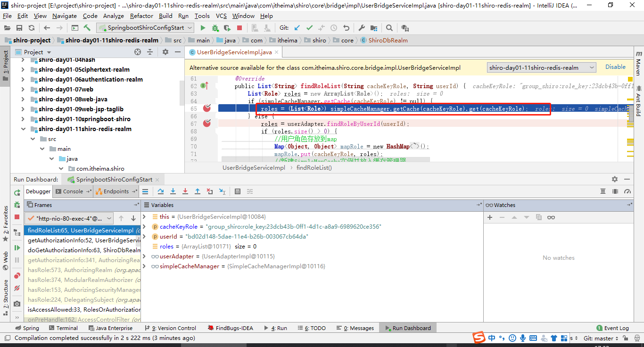This screenshot has height=347, width=644.
Task: Open Settings via the wrench icon
Action: click(x=362, y=28)
